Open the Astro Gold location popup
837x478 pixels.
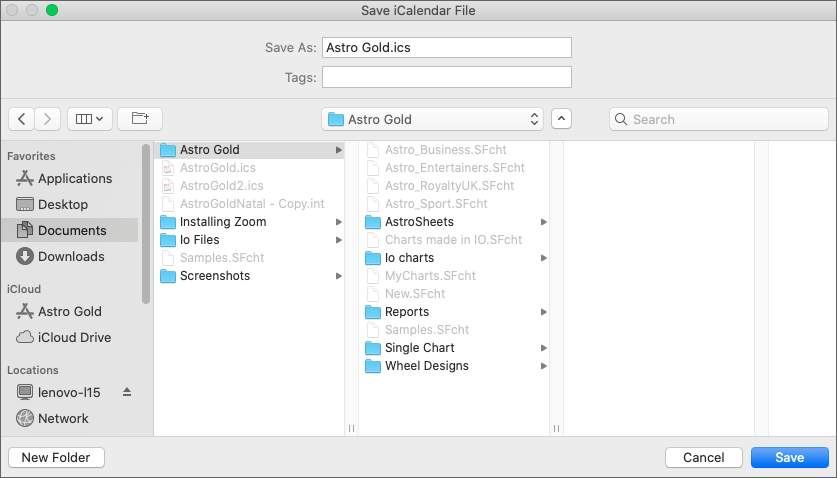pyautogui.click(x=432, y=119)
